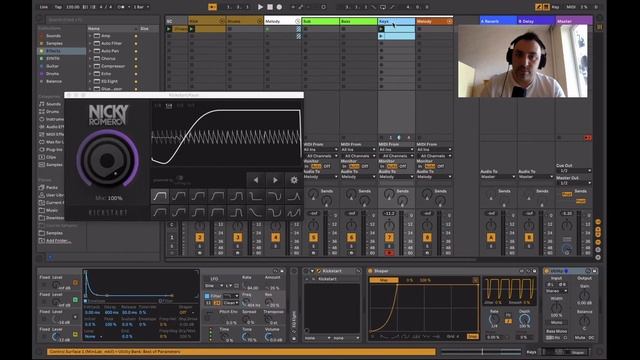Select the Keys track header
This screenshot has height=360, width=640.
tap(396, 21)
